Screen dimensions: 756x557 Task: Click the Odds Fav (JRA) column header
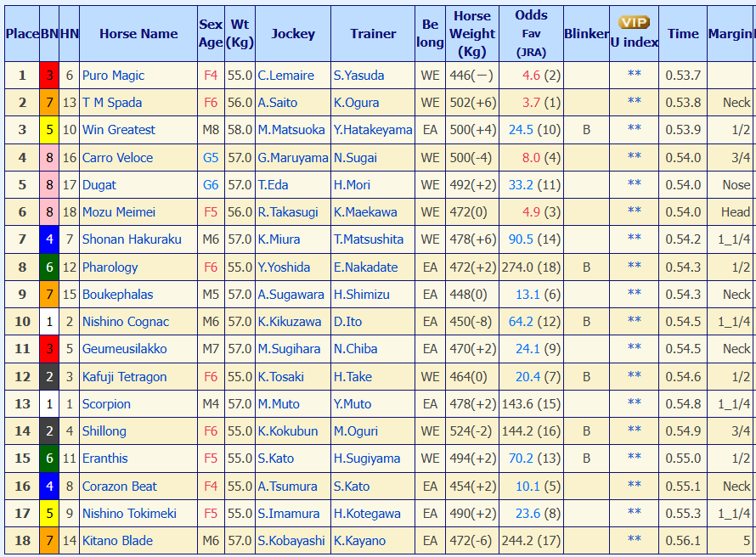pos(531,33)
